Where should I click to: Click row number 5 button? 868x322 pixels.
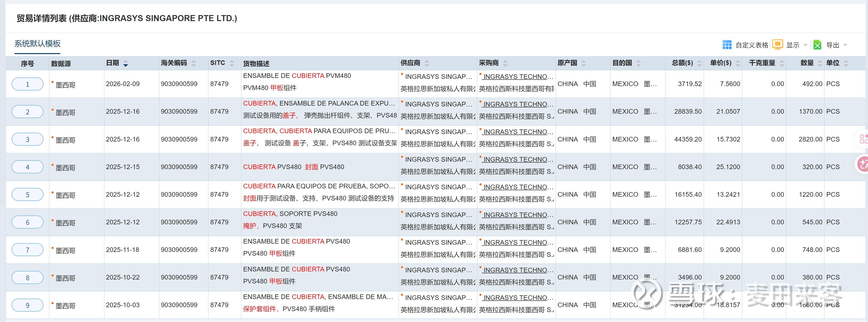coord(28,195)
